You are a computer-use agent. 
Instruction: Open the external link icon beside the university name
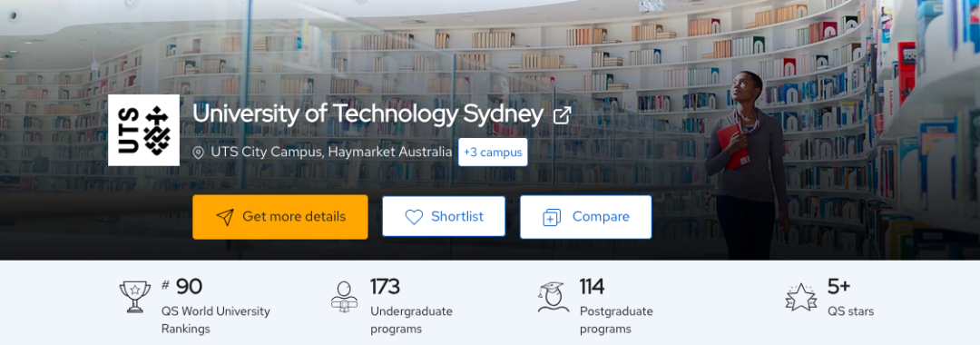(562, 115)
